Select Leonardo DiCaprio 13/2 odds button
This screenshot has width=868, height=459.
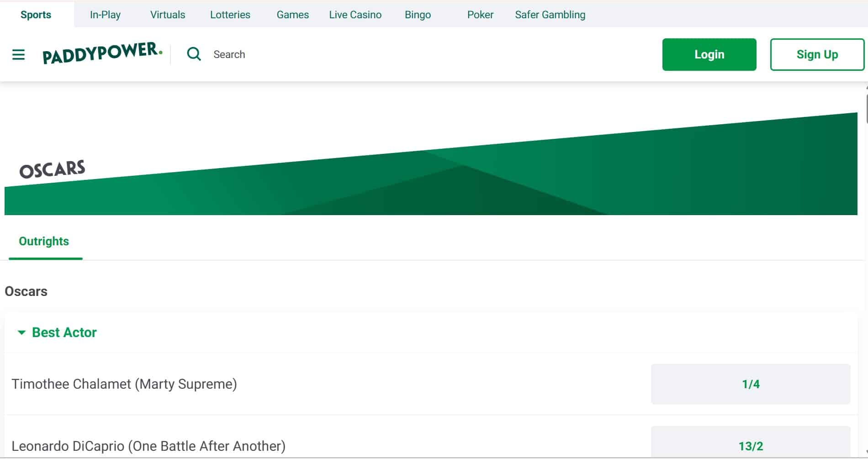pos(750,445)
